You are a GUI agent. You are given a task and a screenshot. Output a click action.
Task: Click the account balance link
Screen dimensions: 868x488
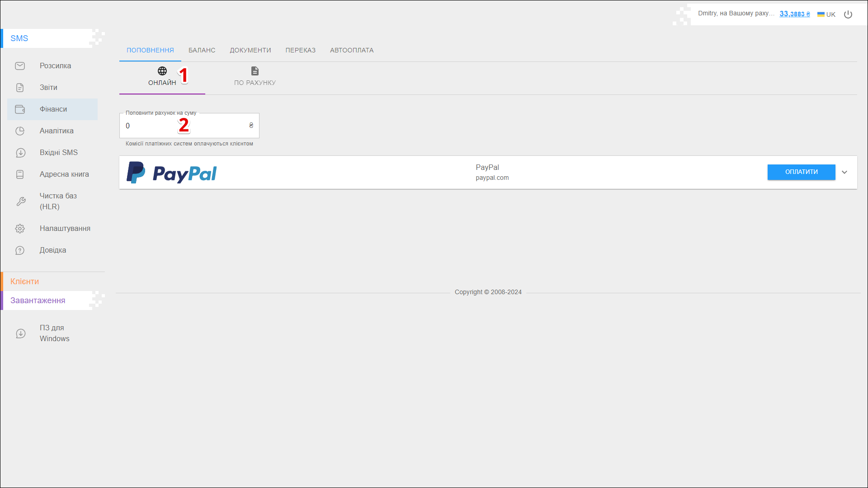[x=794, y=14]
